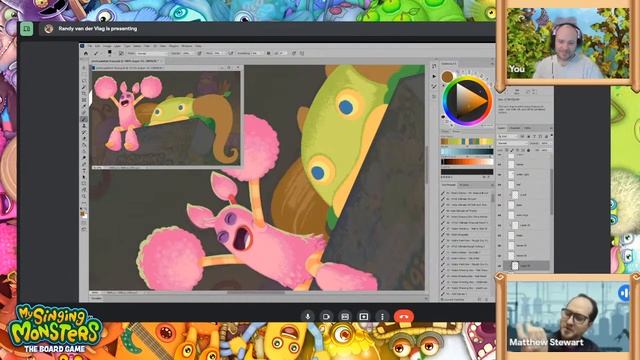
Task: Click the blue gradient slider under the swatches
Action: pyautogui.click(x=467, y=152)
